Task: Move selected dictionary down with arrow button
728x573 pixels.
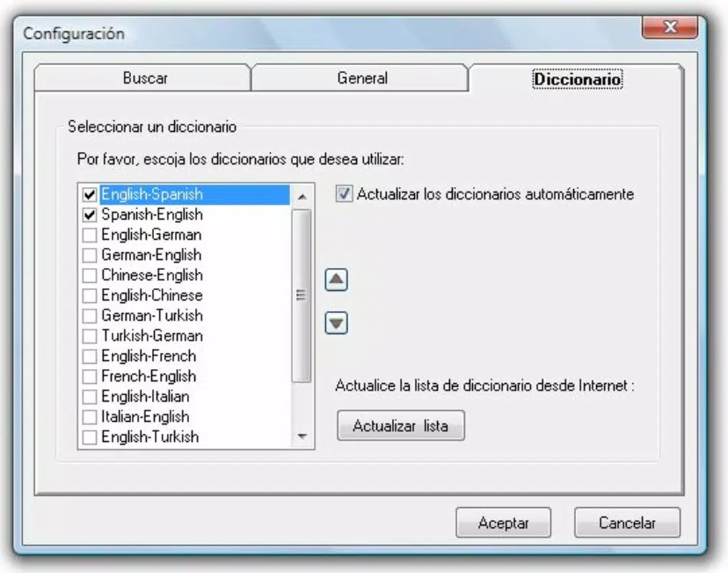Action: 336,323
